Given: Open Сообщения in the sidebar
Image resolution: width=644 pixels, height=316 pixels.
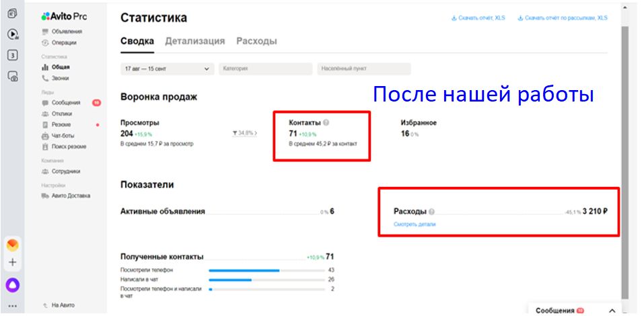Looking at the screenshot, I should 61,103.
